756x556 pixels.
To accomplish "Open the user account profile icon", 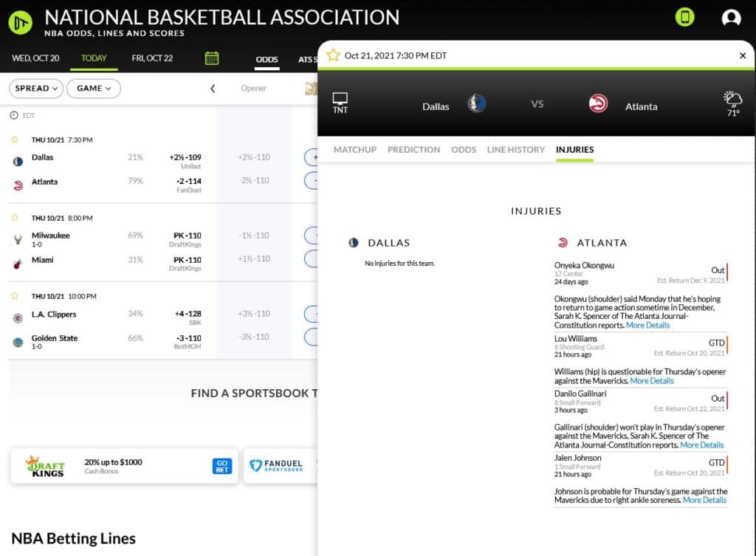I will (x=731, y=18).
